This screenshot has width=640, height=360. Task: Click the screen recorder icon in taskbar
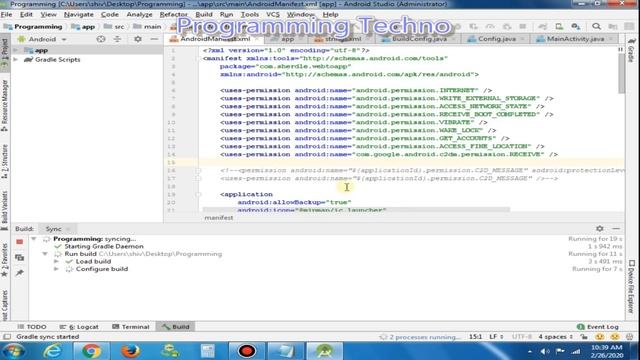[x=247, y=351]
